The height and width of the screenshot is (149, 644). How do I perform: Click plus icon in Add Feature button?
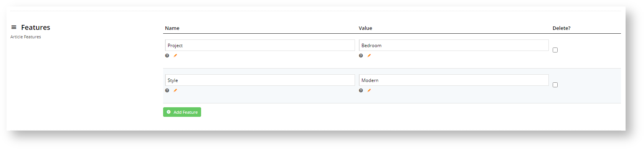point(168,112)
